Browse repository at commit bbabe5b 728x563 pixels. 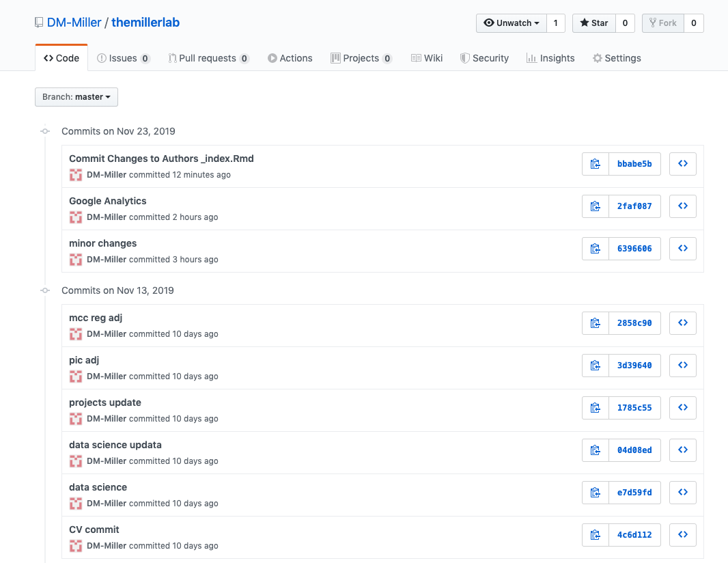[682, 164]
